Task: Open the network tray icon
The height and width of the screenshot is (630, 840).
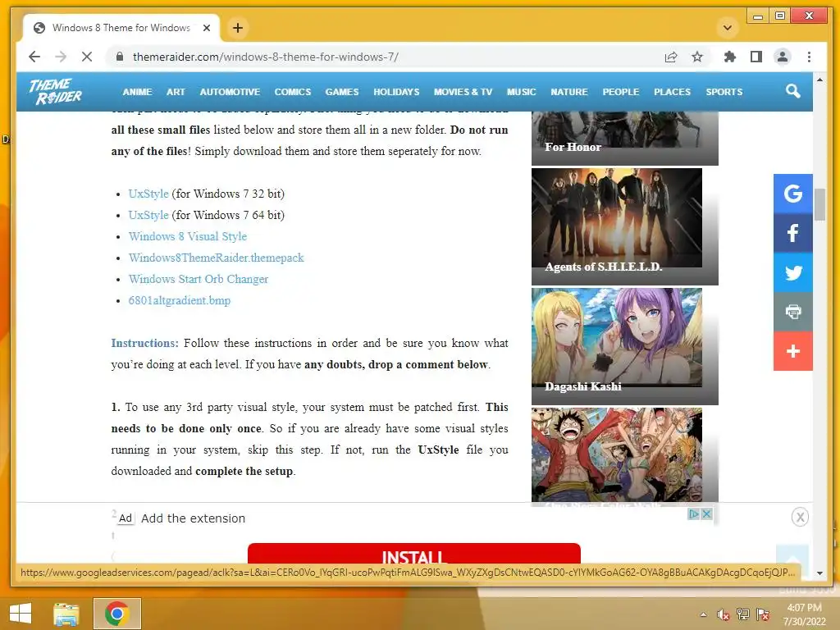Action: pyautogui.click(x=743, y=614)
